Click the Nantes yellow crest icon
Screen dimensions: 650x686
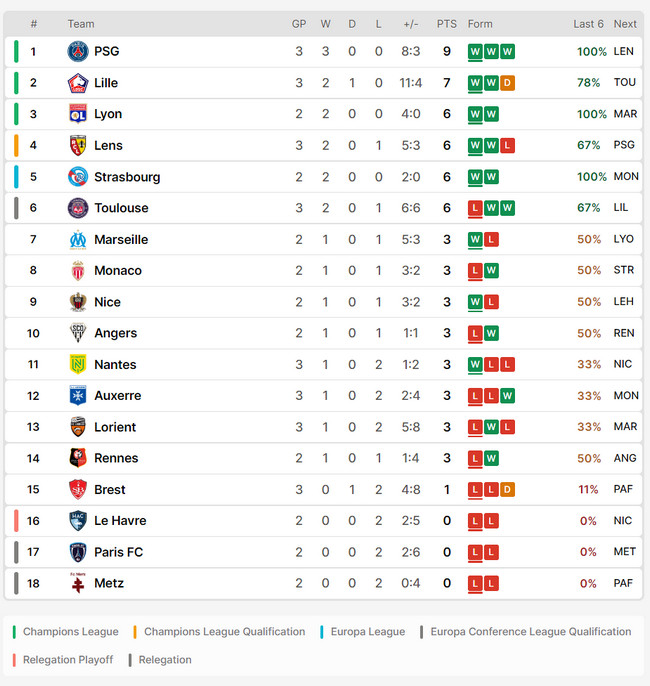click(78, 364)
